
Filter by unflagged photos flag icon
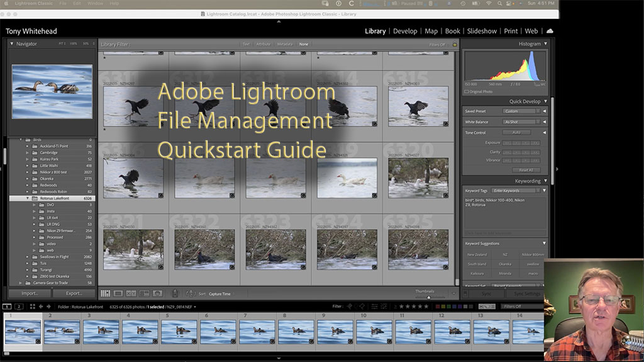[x=356, y=307]
